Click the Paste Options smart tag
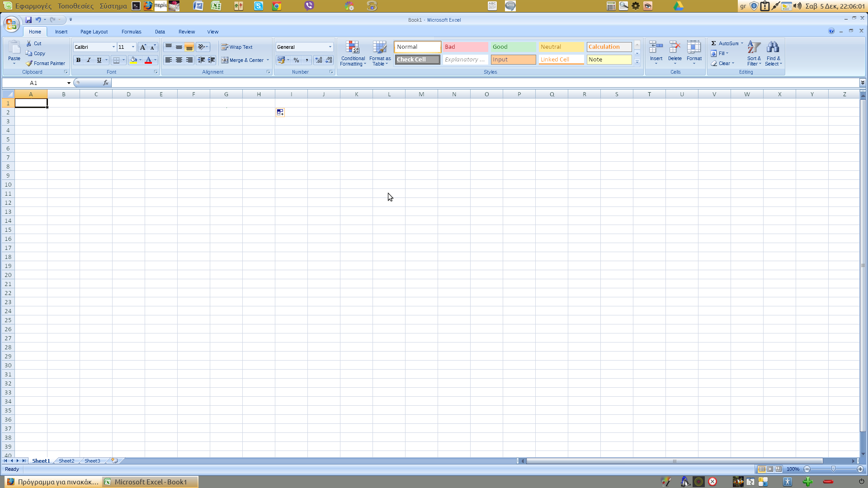Viewport: 868px width, 488px height. pos(280,113)
